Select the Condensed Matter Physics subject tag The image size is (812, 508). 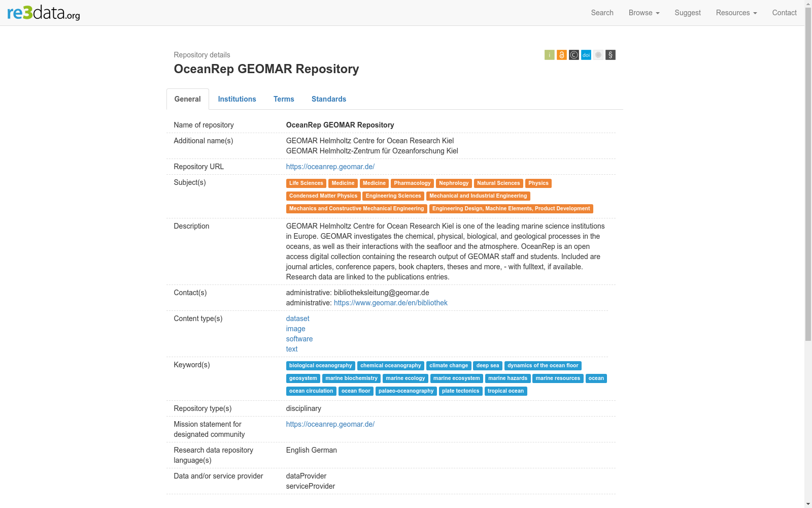pyautogui.click(x=323, y=196)
